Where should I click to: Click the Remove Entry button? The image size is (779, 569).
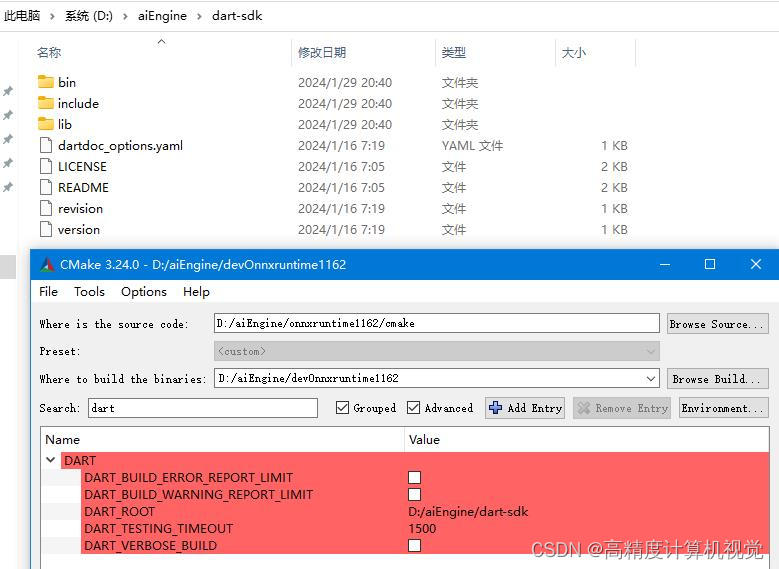pos(622,408)
